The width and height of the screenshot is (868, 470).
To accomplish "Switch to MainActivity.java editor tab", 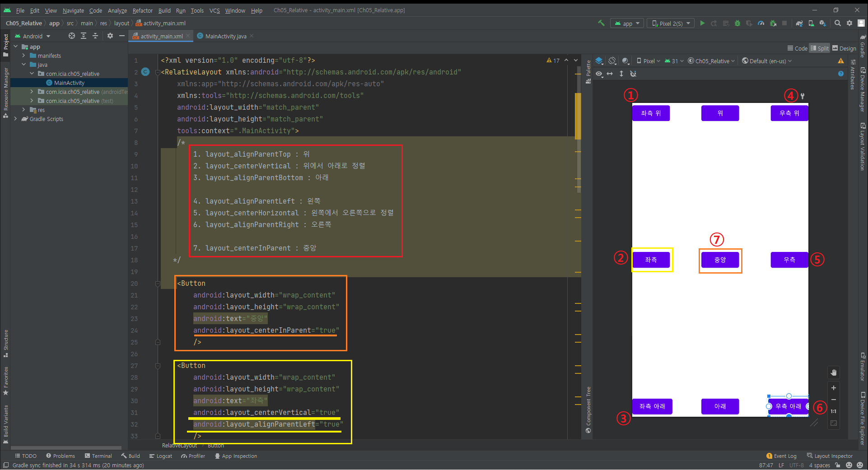I will 226,36.
